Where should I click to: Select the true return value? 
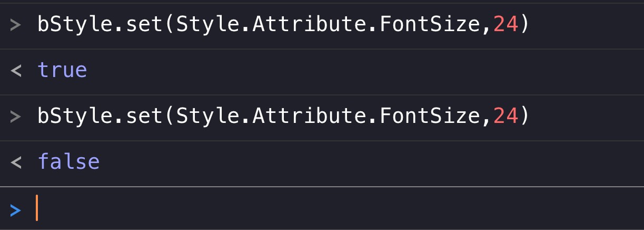tap(62, 70)
